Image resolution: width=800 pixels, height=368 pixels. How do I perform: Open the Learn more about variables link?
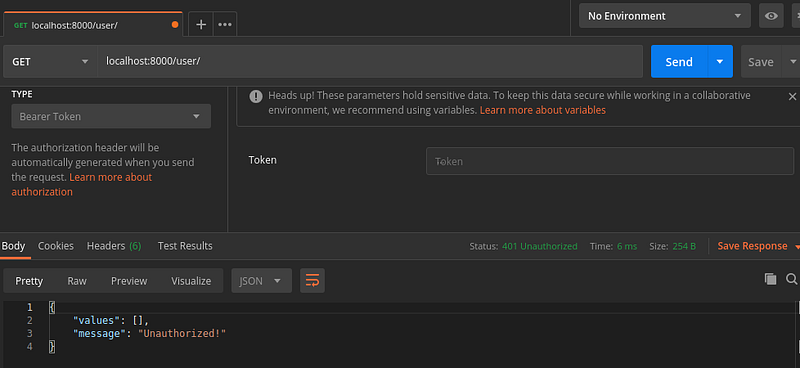[543, 110]
